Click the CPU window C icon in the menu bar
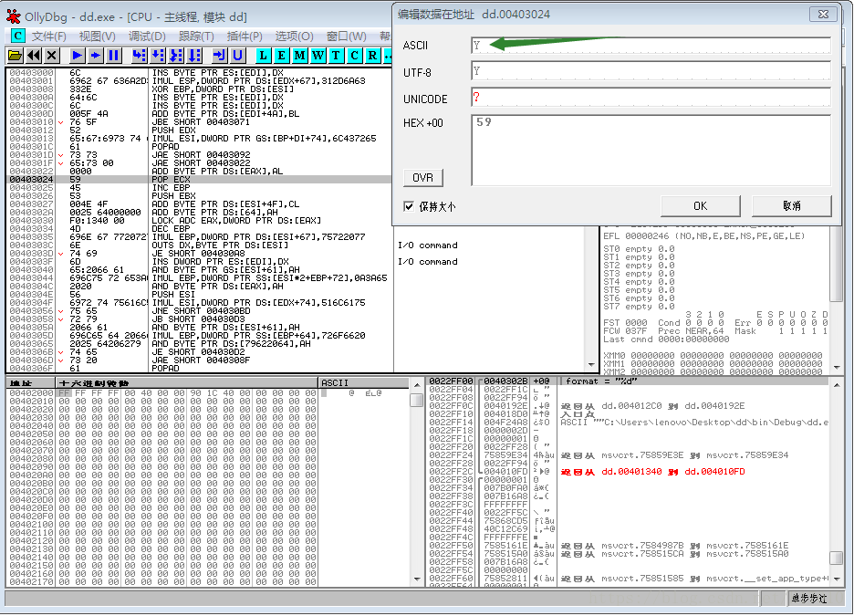 (18, 36)
